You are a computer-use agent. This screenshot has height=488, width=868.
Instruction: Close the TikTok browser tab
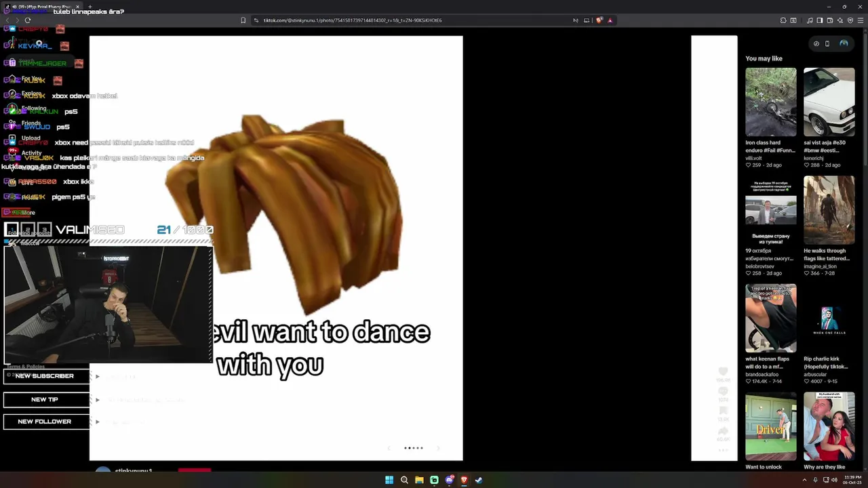(x=77, y=7)
